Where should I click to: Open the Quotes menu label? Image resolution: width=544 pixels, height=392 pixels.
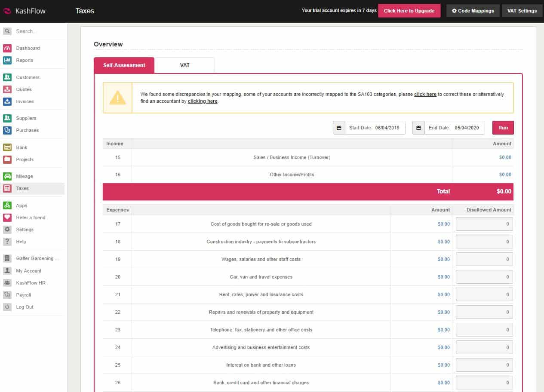coord(24,89)
